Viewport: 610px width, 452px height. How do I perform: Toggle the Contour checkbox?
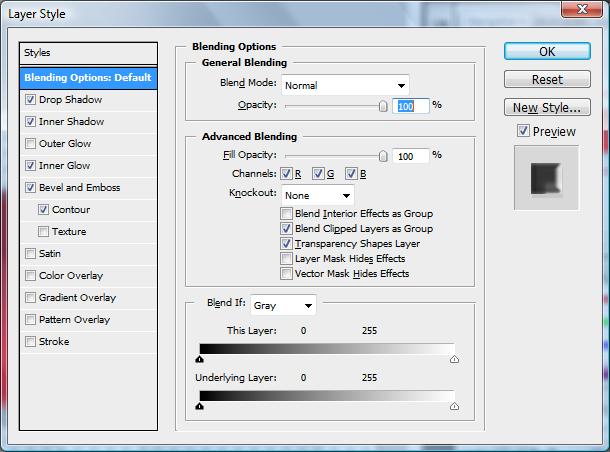[43, 210]
